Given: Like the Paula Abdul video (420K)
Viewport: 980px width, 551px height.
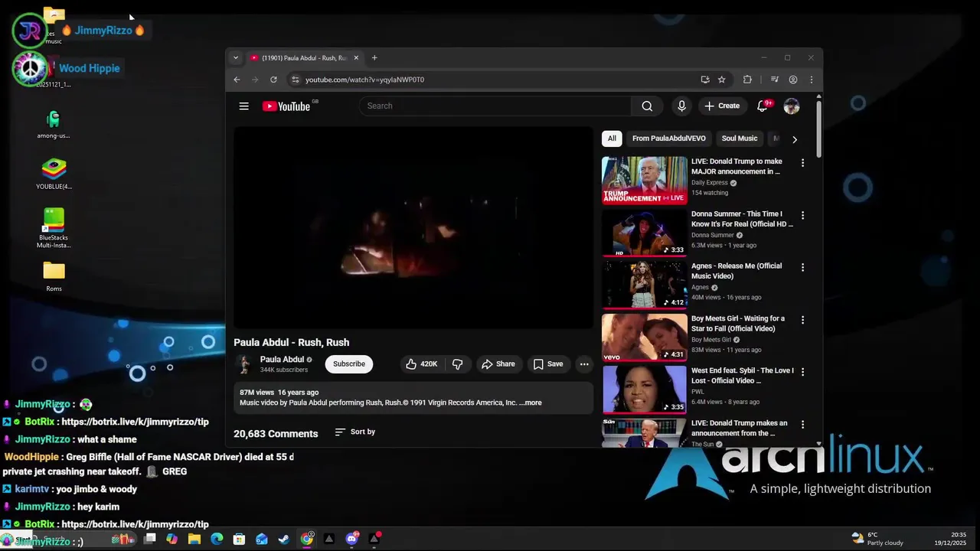Looking at the screenshot, I should point(422,364).
